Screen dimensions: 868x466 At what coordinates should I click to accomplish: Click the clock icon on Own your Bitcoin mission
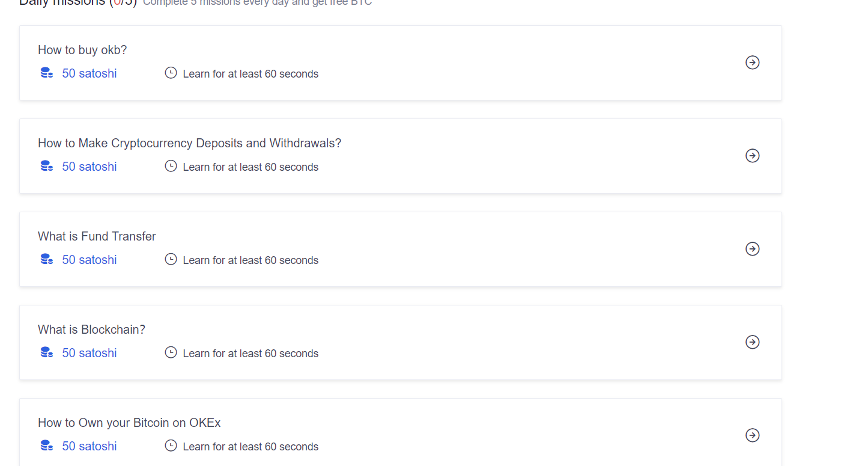point(171,446)
